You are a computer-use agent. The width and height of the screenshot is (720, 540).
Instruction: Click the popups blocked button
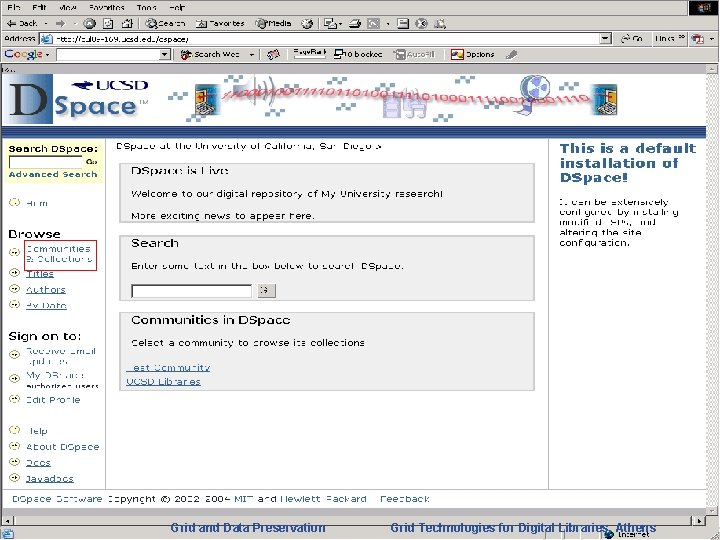(x=358, y=55)
